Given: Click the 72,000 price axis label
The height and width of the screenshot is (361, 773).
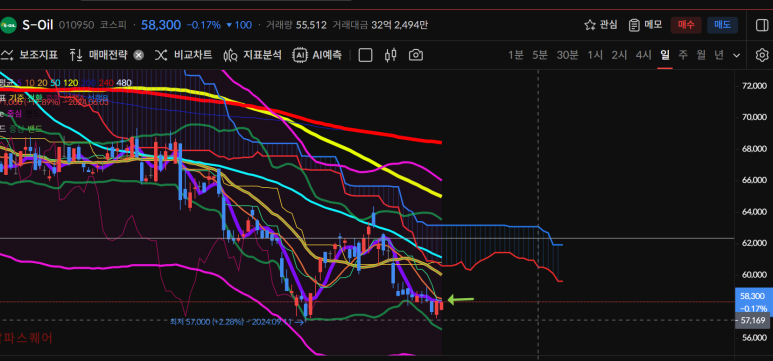Looking at the screenshot, I should (754, 86).
